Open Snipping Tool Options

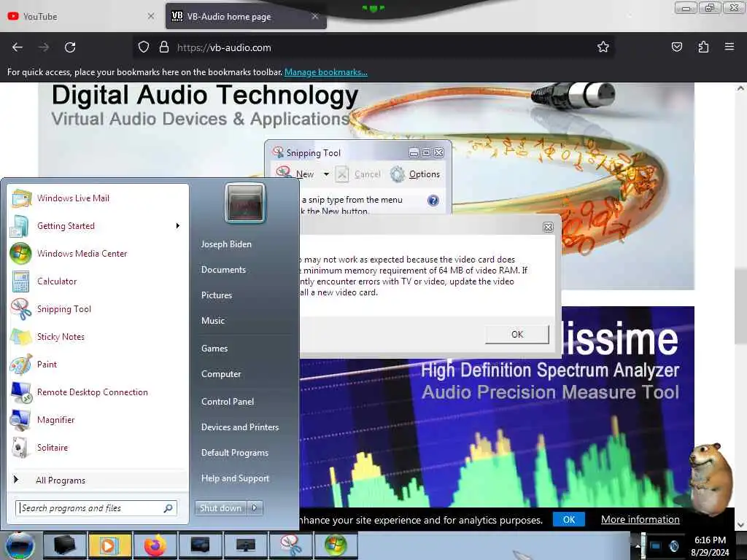(x=415, y=174)
